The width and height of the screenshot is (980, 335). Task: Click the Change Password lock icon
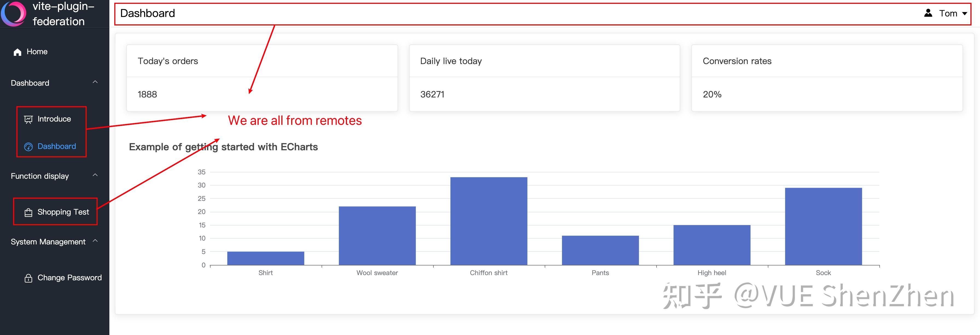28,278
